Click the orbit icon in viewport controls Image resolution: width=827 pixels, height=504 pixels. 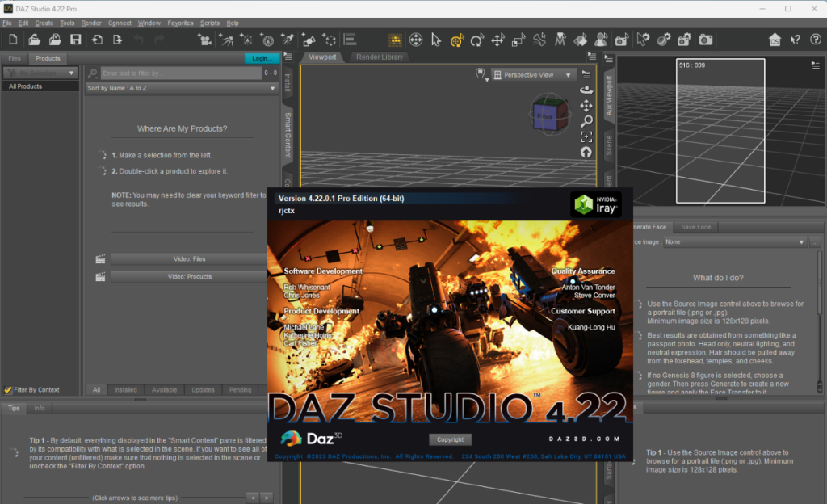click(x=586, y=90)
